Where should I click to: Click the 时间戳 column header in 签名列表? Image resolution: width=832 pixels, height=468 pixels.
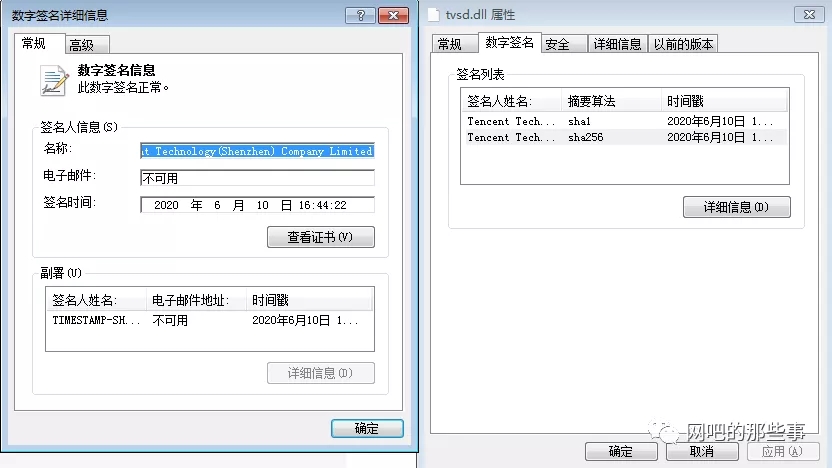pos(724,101)
